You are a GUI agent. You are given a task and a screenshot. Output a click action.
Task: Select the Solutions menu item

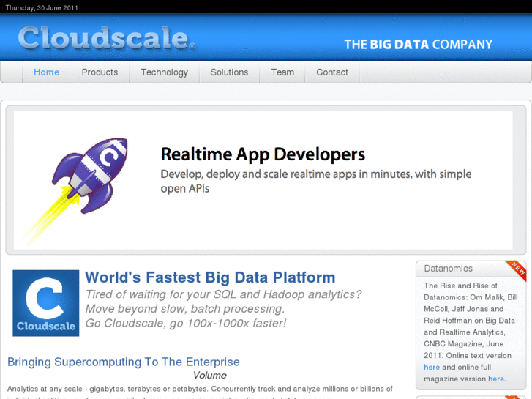pyautogui.click(x=229, y=72)
